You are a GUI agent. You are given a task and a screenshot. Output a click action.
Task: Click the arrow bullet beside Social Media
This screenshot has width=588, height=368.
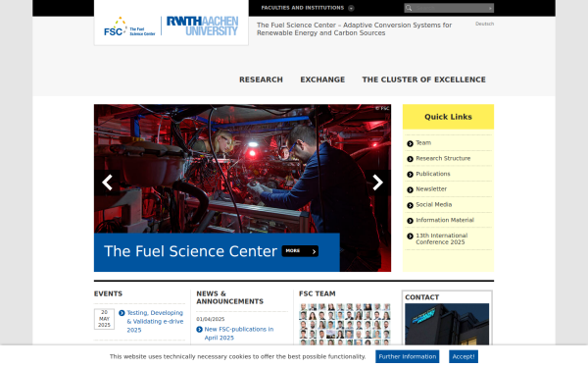click(x=410, y=205)
